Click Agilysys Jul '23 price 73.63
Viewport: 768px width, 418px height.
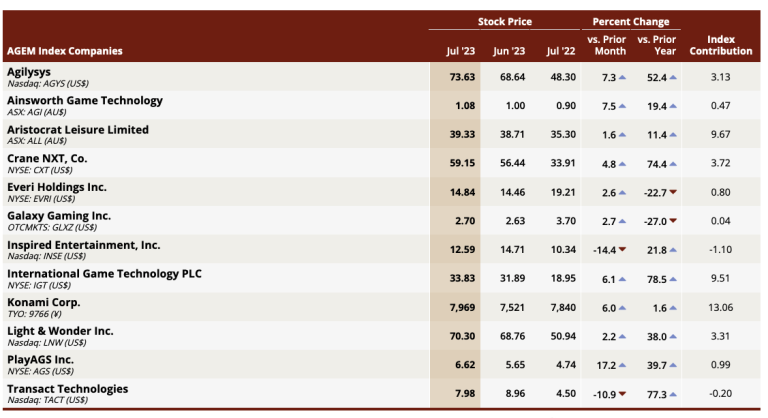(462, 77)
